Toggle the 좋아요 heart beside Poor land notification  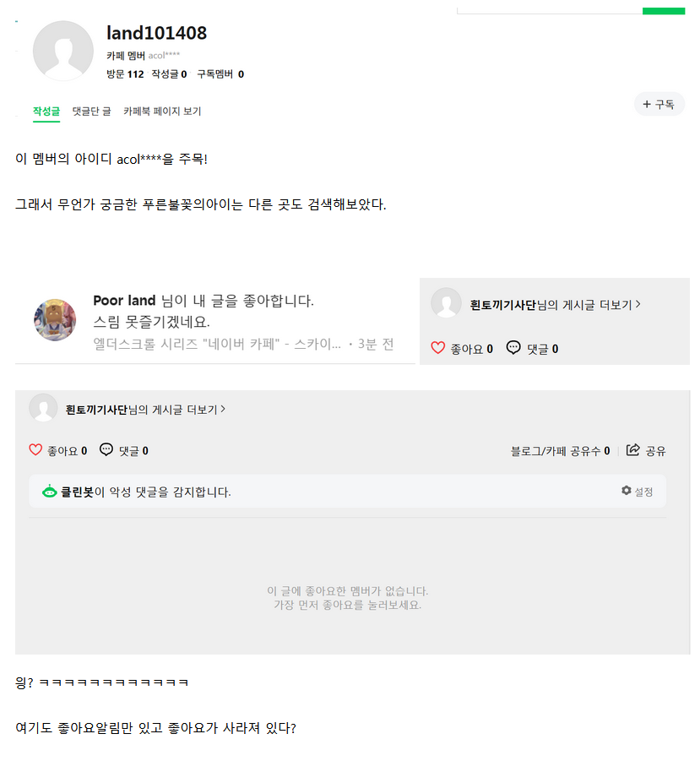pyautogui.click(x=437, y=348)
